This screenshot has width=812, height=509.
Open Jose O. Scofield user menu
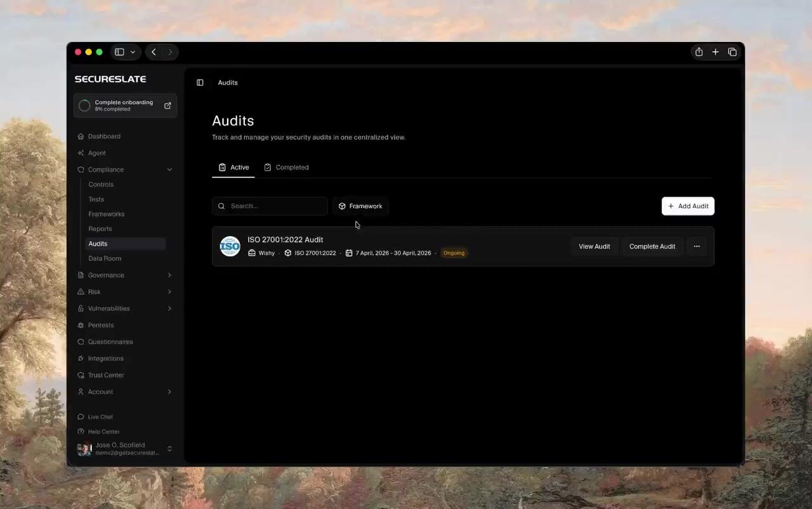click(x=125, y=449)
